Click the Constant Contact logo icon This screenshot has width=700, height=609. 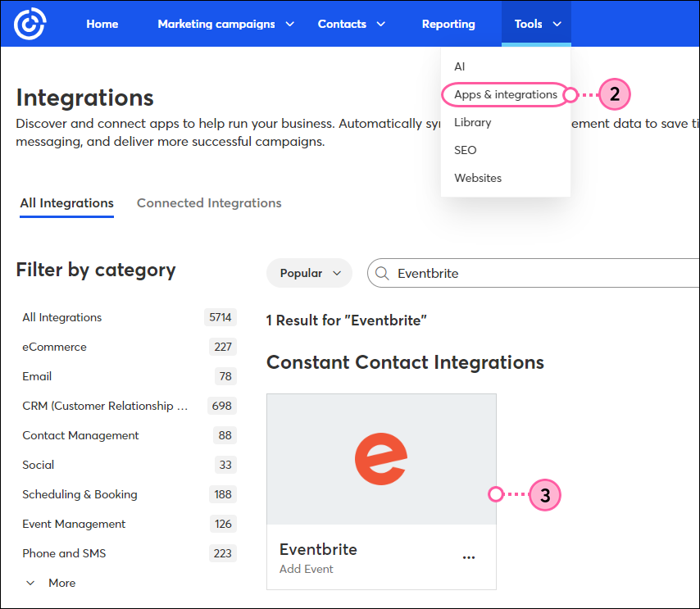tap(29, 23)
